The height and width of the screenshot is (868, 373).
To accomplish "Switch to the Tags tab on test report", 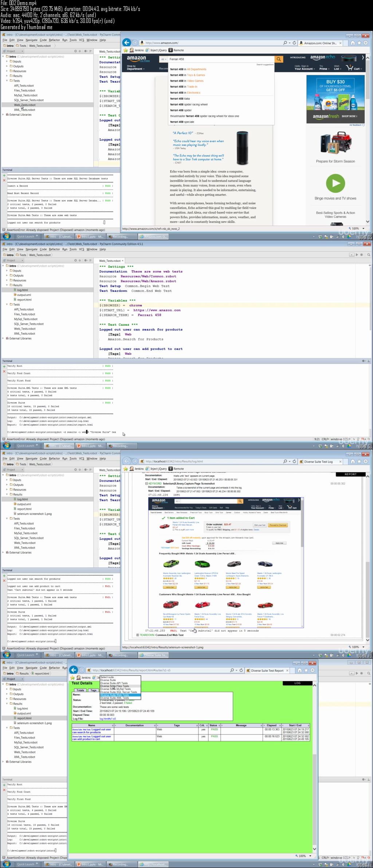I will [x=93, y=690].
